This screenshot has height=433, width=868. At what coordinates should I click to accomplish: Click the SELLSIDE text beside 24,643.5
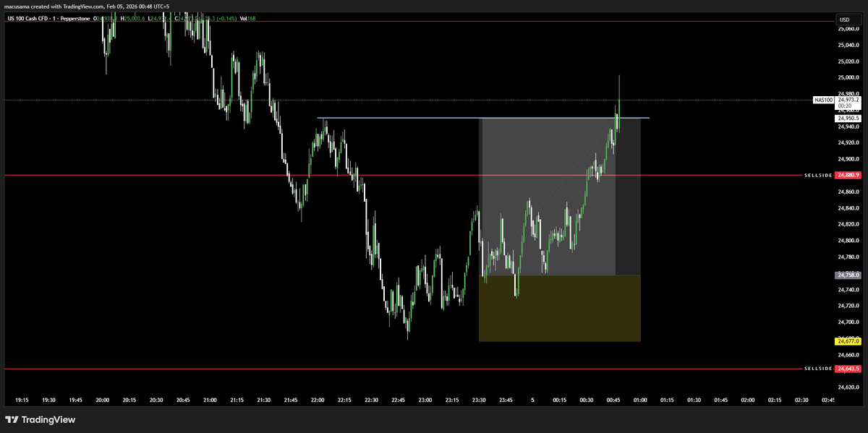[x=818, y=369]
